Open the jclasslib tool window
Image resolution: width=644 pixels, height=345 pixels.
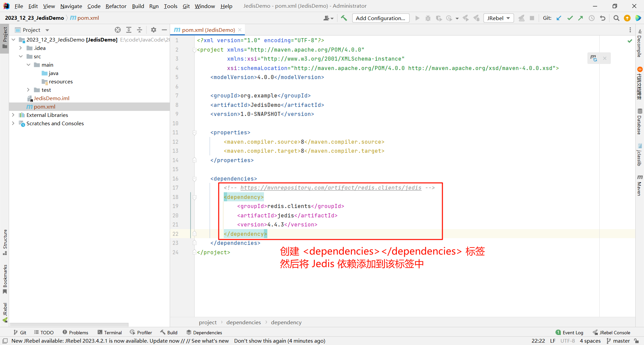click(x=640, y=154)
